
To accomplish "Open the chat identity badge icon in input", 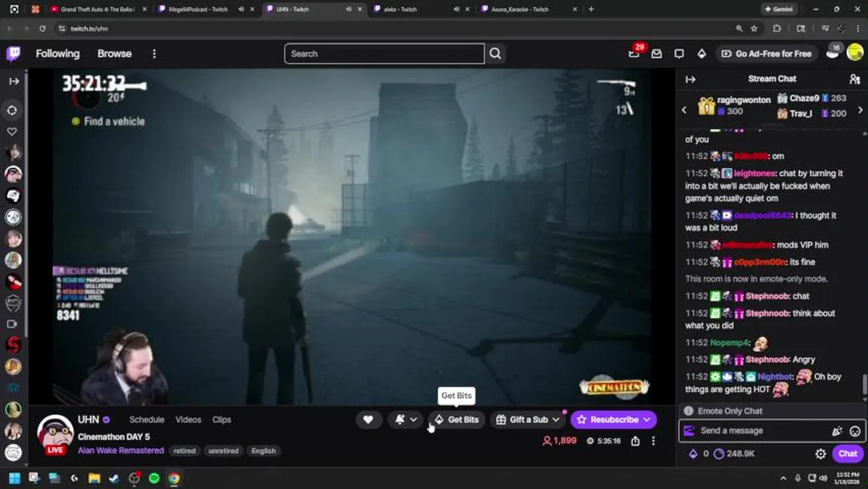I will coord(689,431).
